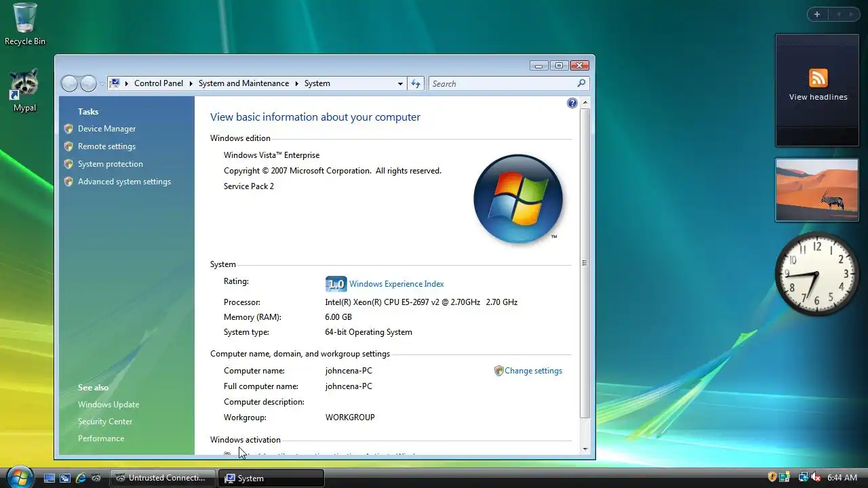Open the network status tray icon

coord(803,477)
